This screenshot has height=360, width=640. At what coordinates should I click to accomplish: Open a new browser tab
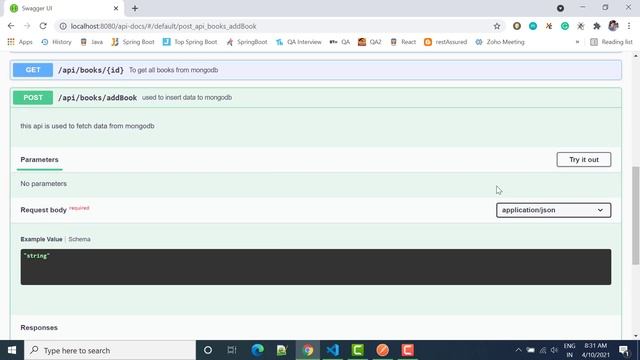click(x=135, y=8)
